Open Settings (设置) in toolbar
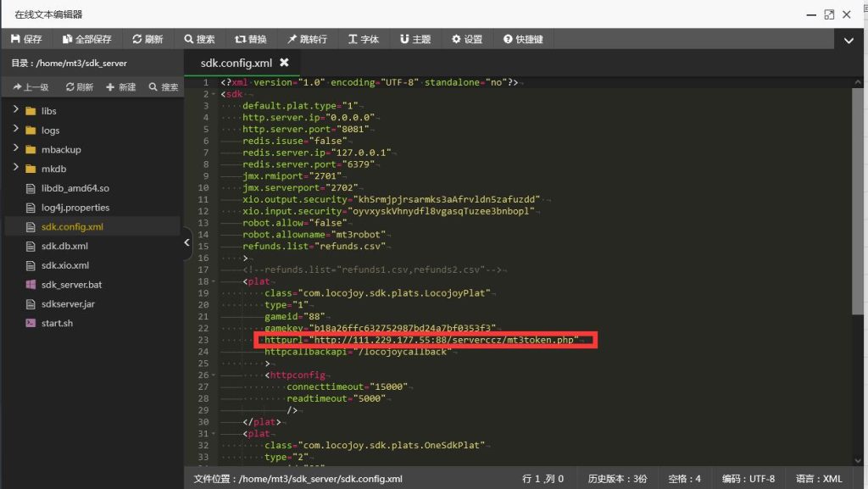Image resolution: width=868 pixels, height=489 pixels. 467,39
